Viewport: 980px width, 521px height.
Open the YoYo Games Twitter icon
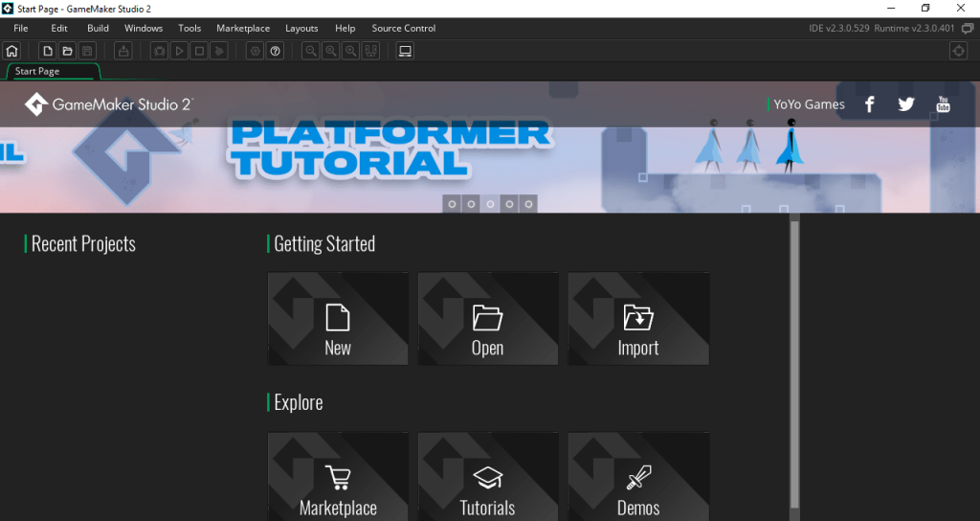click(905, 104)
